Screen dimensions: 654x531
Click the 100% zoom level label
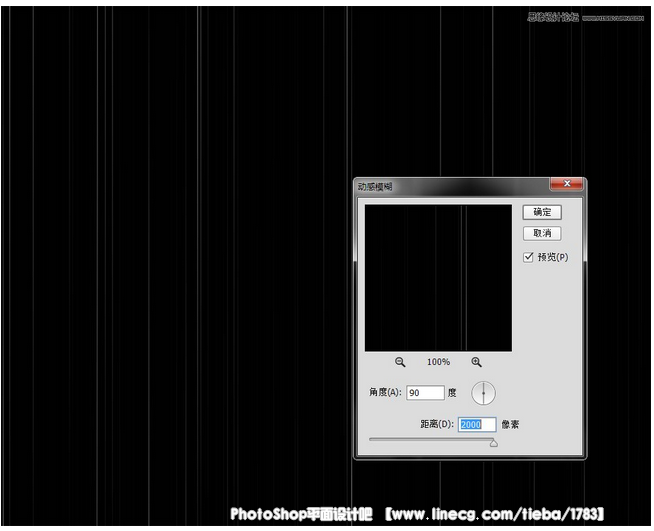(x=438, y=362)
